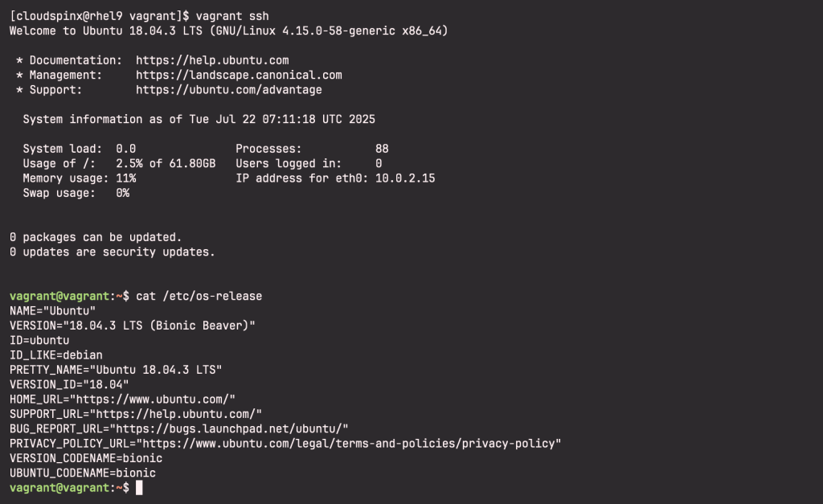Click the https://landscape.canonical.com management URL

(x=239, y=75)
